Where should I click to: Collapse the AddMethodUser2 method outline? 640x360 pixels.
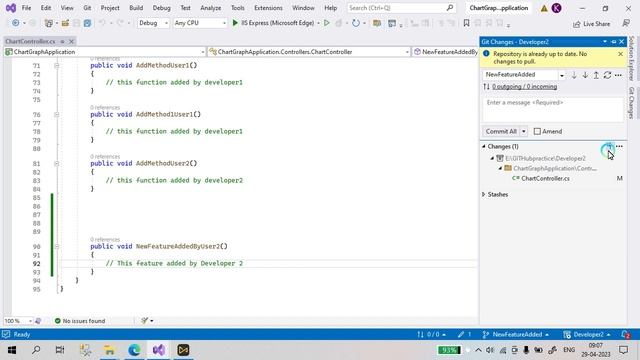point(57,163)
